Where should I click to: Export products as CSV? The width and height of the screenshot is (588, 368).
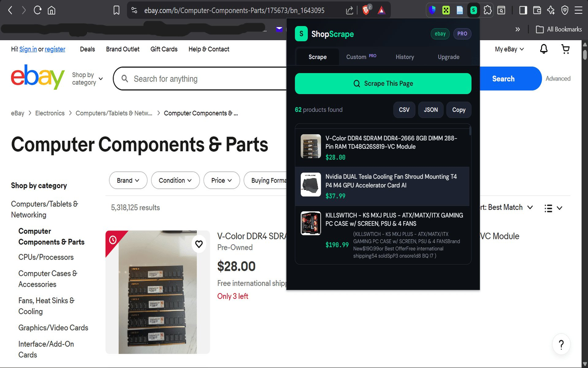[x=404, y=109]
